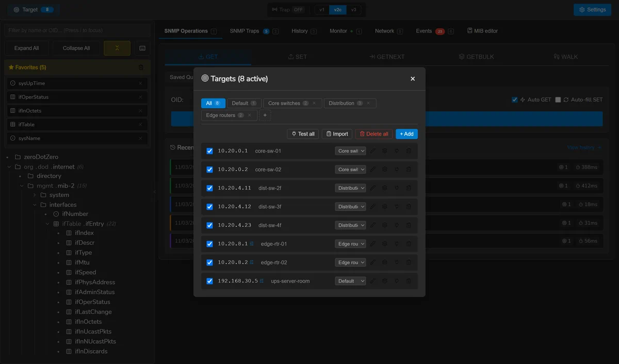619x364 pixels.
Task: Open settings gear for dist-sw-4f target
Action: [385, 225]
